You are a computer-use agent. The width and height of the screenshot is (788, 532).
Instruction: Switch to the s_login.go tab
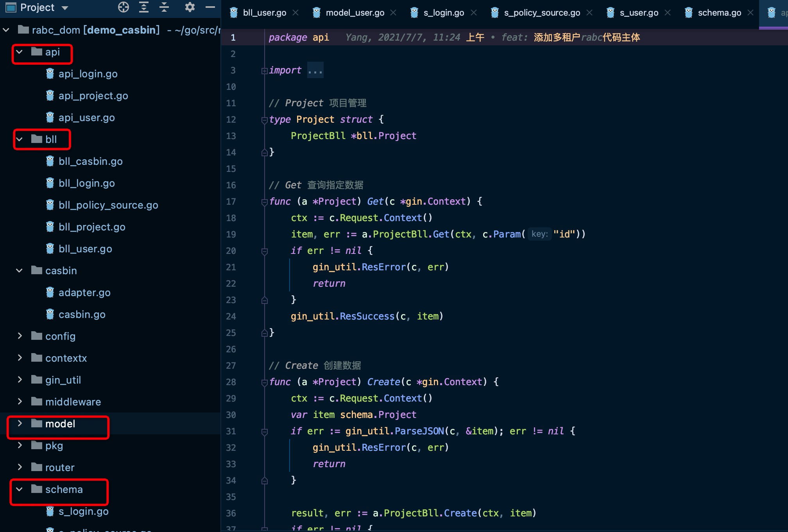[x=443, y=13]
